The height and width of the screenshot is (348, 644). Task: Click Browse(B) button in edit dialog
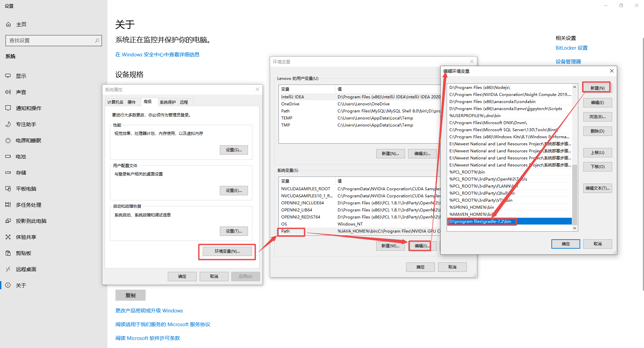(x=597, y=117)
